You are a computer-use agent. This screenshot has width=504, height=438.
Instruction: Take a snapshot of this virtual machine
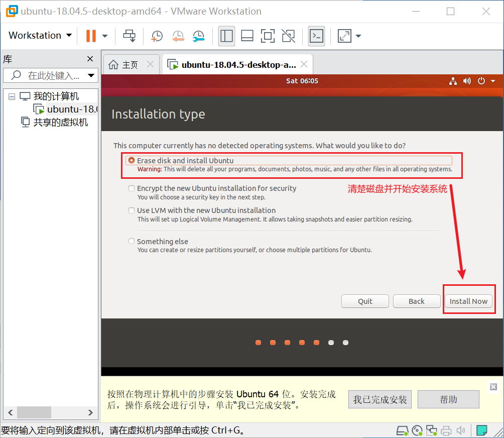click(157, 36)
